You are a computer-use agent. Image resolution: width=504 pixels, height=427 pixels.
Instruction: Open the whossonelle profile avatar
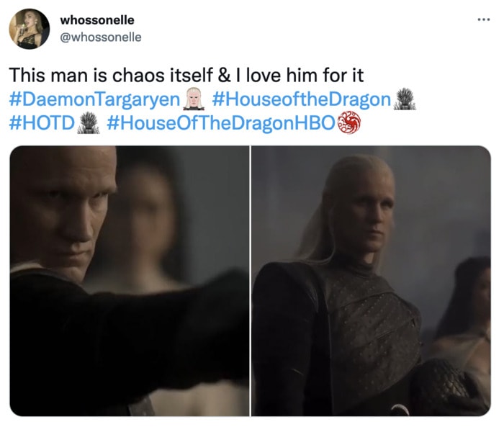30,29
